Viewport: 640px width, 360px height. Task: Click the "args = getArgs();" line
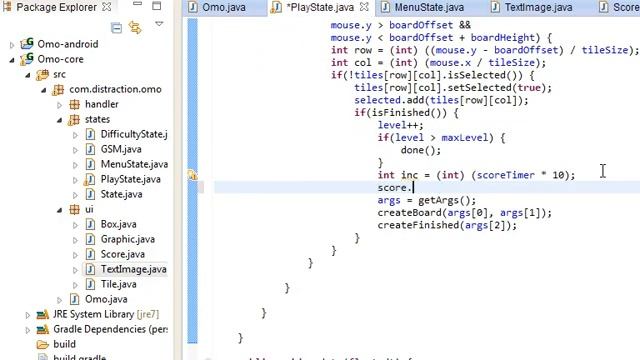pyautogui.click(x=427, y=200)
